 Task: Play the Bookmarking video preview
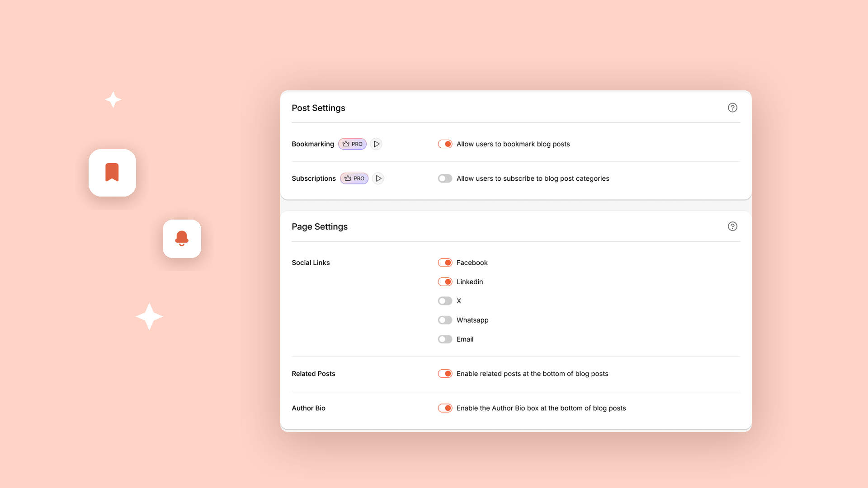(376, 144)
